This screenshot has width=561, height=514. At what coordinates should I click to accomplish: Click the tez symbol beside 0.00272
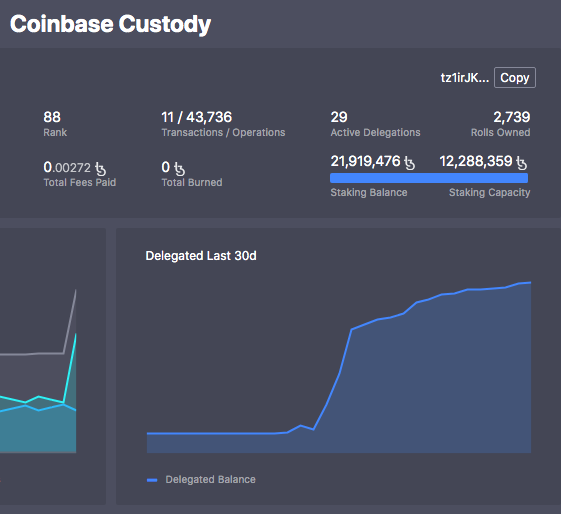(x=100, y=169)
